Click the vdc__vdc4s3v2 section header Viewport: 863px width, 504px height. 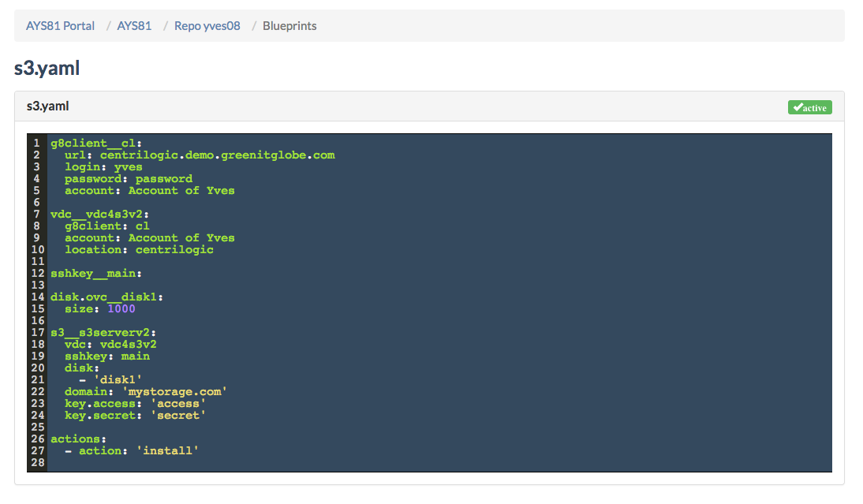click(x=99, y=215)
